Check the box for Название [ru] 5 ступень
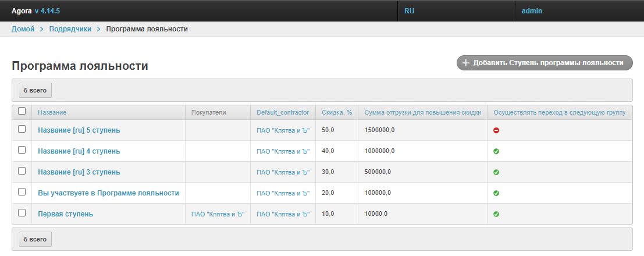Viewport: 644px width, 256px height. pos(22,129)
